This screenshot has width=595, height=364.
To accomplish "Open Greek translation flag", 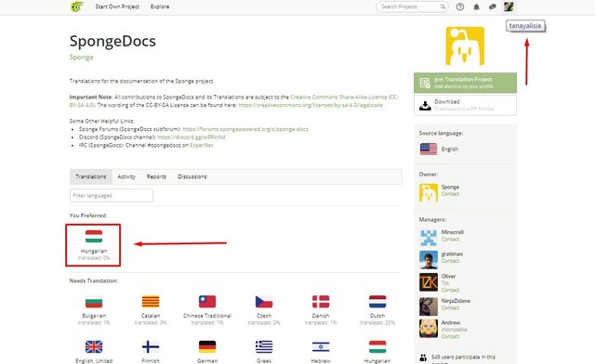I will click(264, 346).
